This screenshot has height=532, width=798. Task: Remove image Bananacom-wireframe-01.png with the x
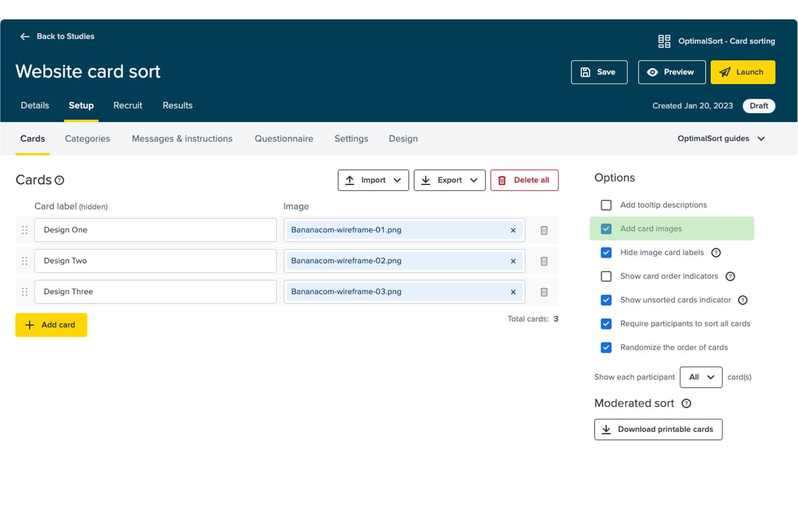click(x=513, y=230)
